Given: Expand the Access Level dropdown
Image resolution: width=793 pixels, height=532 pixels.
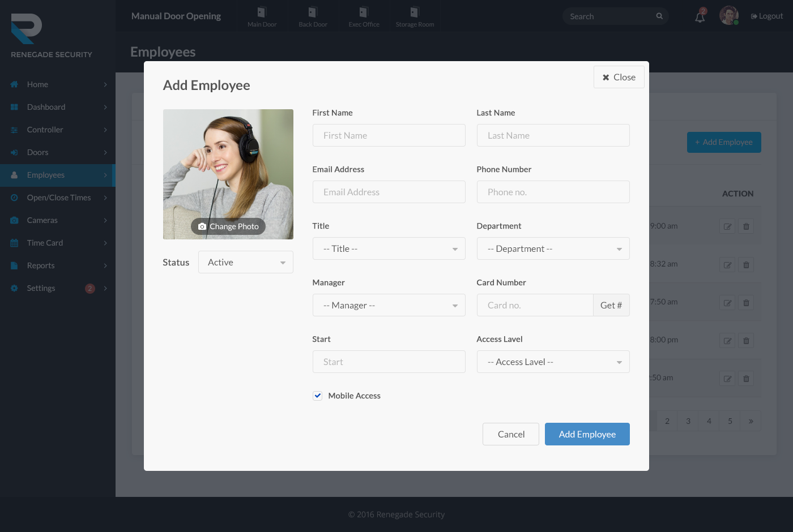Looking at the screenshot, I should 553,362.
